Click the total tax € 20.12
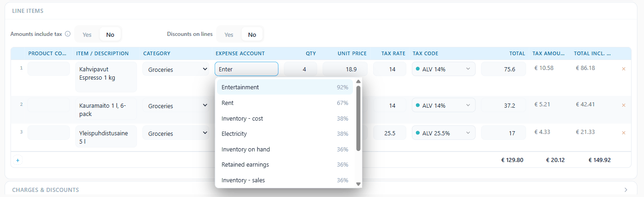Screen dimensions: 644x197 click(x=555, y=160)
